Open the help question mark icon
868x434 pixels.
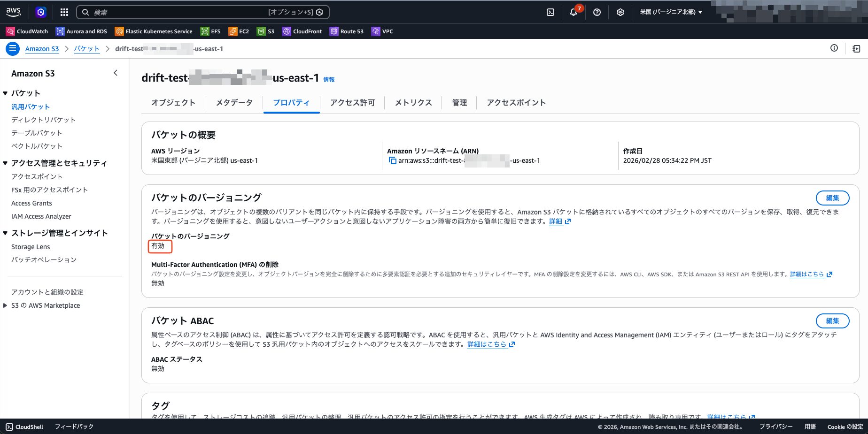(x=597, y=12)
